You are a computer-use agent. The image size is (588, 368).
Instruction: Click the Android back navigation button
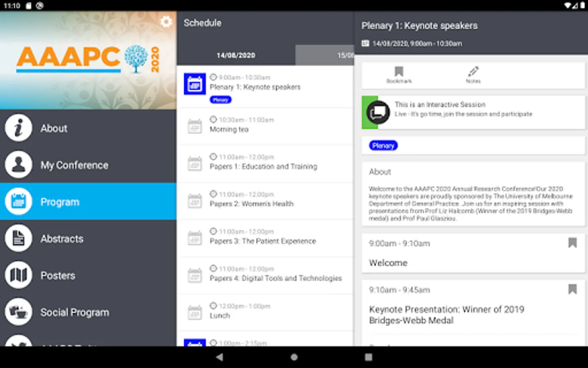(220, 357)
